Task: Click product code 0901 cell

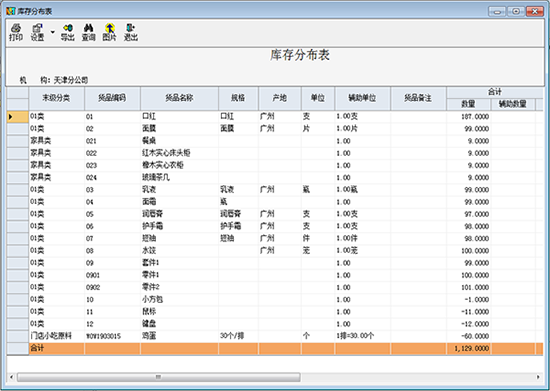Action: pyautogui.click(x=112, y=275)
